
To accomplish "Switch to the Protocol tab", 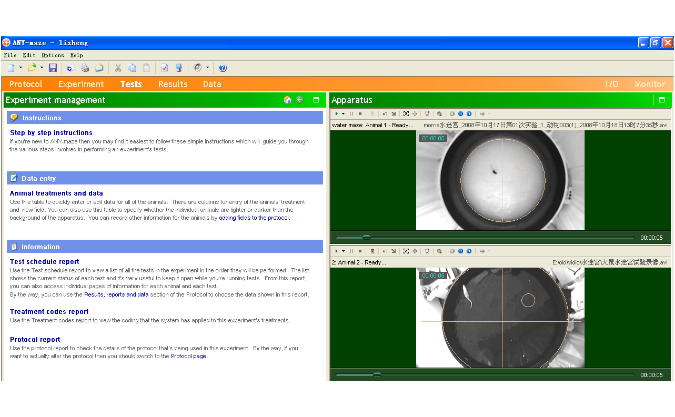I will (25, 84).
